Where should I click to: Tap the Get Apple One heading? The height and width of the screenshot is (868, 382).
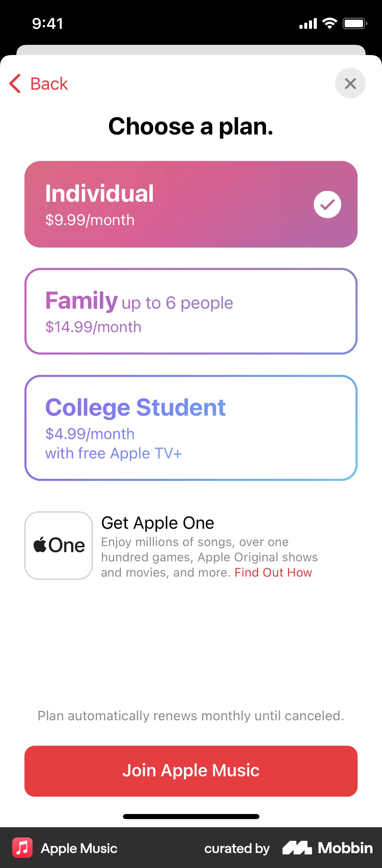tap(158, 523)
